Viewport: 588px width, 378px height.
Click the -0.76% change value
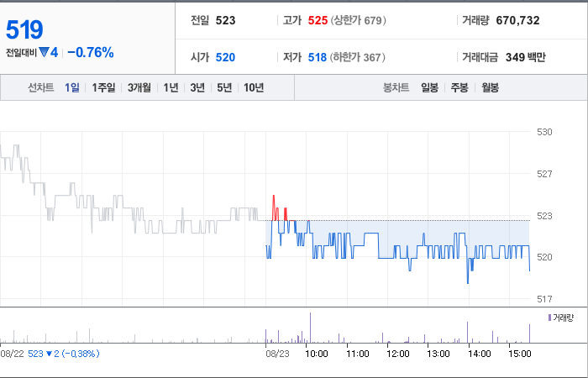pyautogui.click(x=91, y=52)
